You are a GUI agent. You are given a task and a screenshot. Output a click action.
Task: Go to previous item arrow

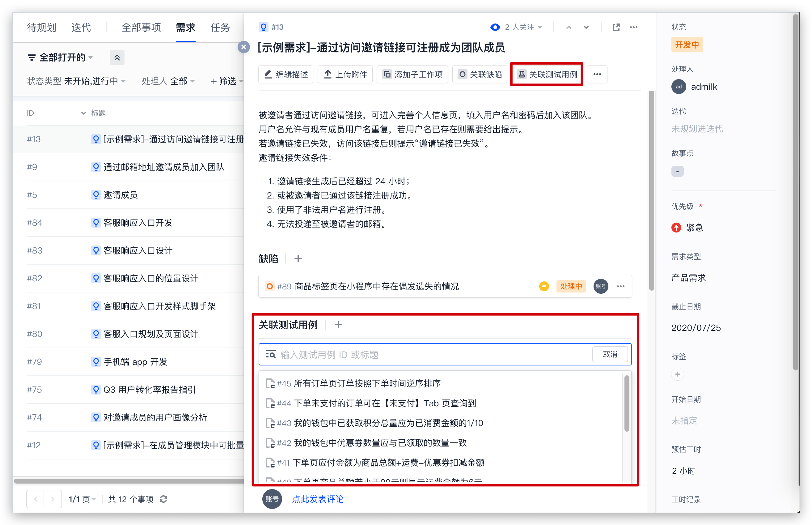tap(569, 27)
